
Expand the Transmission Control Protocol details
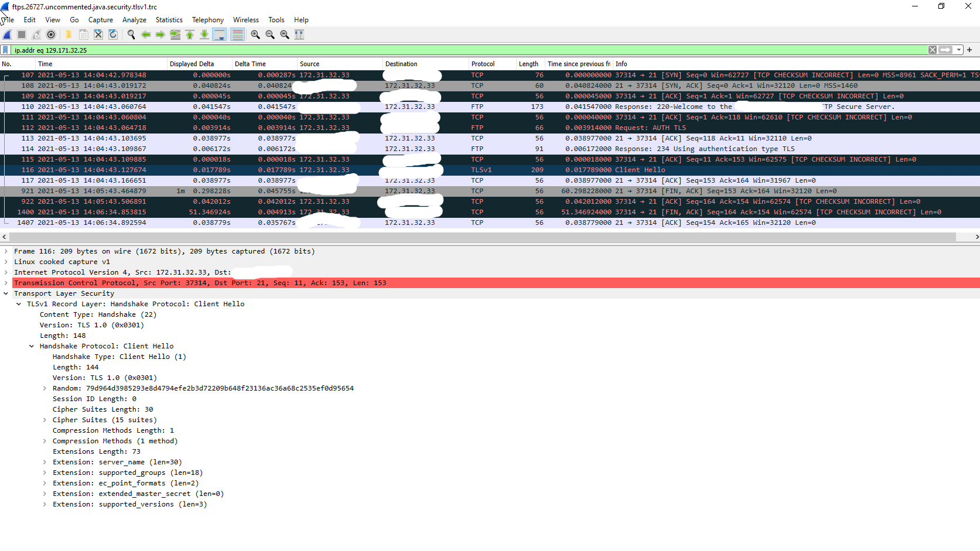pyautogui.click(x=7, y=282)
